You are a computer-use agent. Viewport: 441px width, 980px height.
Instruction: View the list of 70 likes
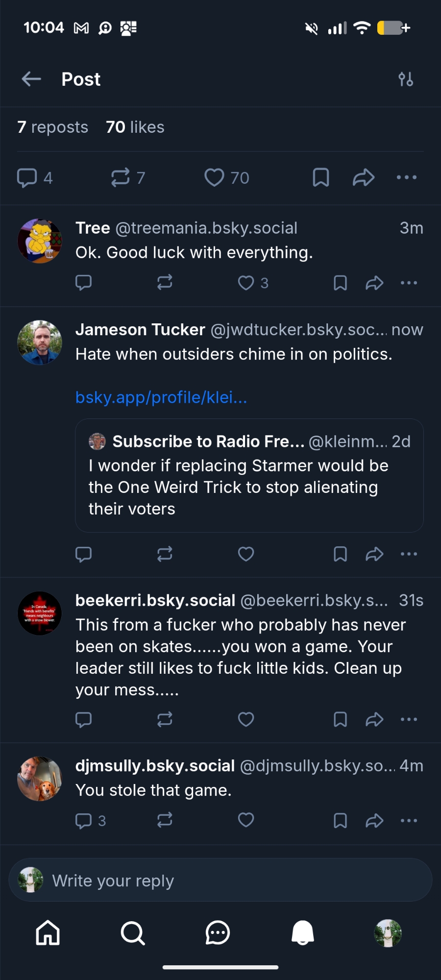pos(135,127)
